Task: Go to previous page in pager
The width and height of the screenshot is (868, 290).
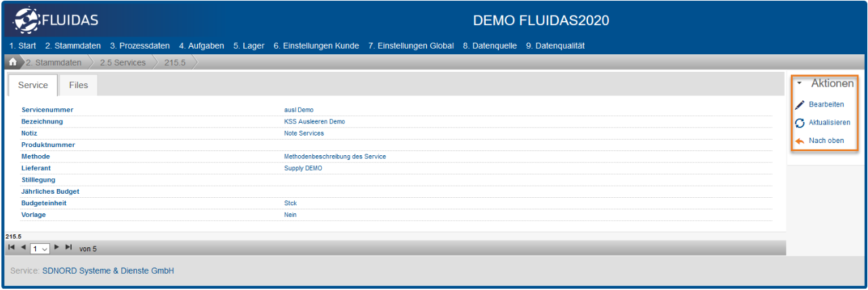Action: (24, 248)
